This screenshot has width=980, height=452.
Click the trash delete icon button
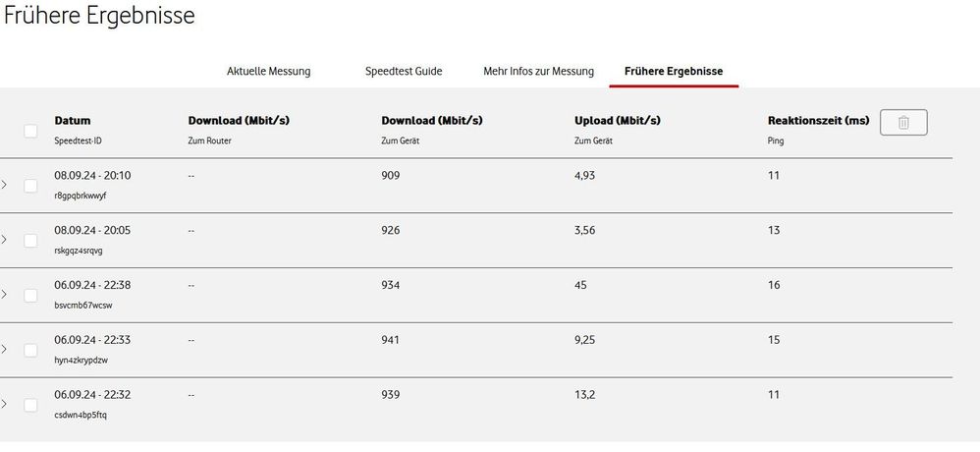(x=903, y=123)
